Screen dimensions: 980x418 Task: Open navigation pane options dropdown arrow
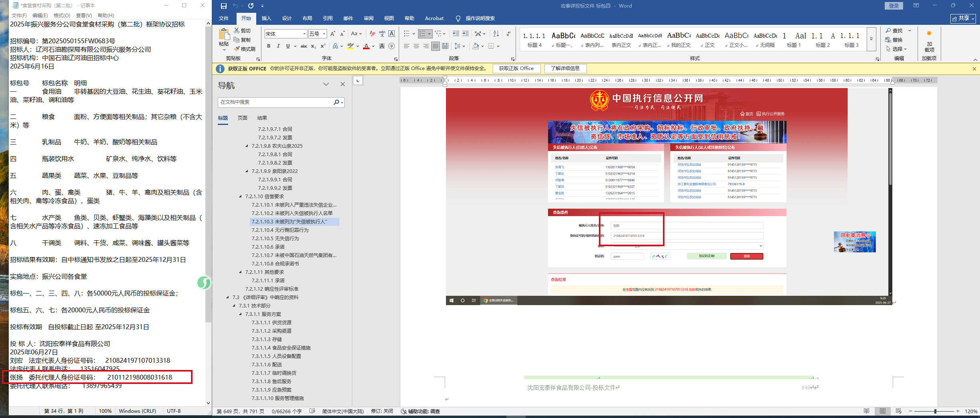click(x=326, y=84)
